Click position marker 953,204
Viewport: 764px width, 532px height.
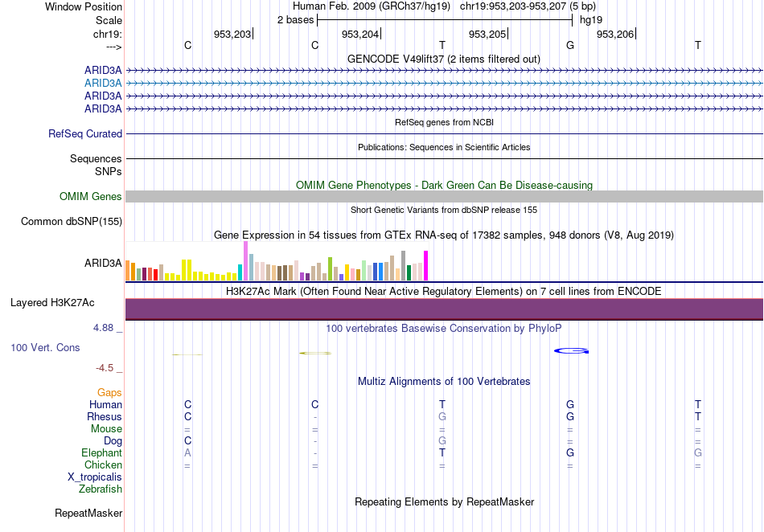[x=360, y=34]
